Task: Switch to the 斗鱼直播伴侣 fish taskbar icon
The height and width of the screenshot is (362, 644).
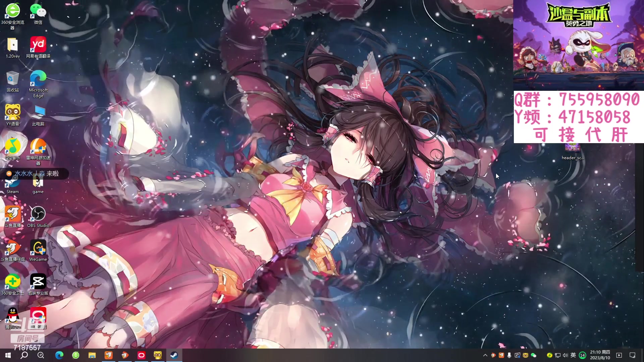Action: (x=125, y=355)
